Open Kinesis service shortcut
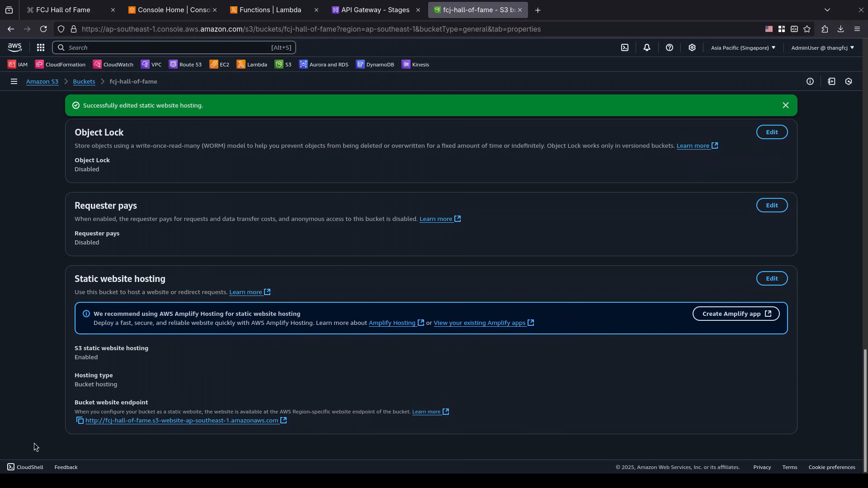This screenshot has height=488, width=868. tap(415, 65)
